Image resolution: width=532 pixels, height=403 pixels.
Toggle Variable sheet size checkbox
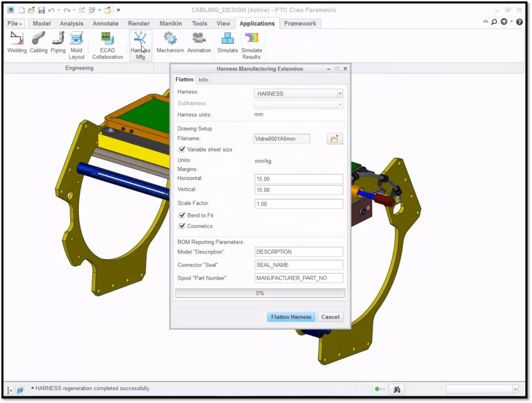pyautogui.click(x=182, y=149)
